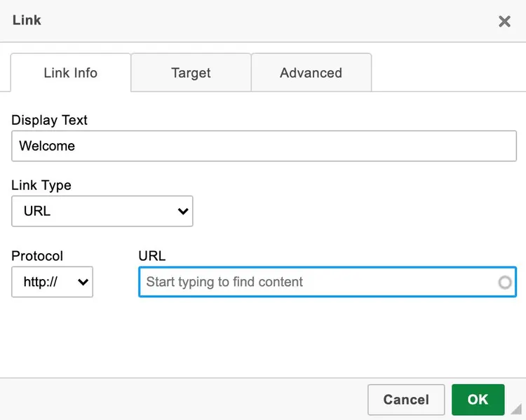Screen dimensions: 526x420
Task: Click the Link Type label
Action: pos(41,185)
